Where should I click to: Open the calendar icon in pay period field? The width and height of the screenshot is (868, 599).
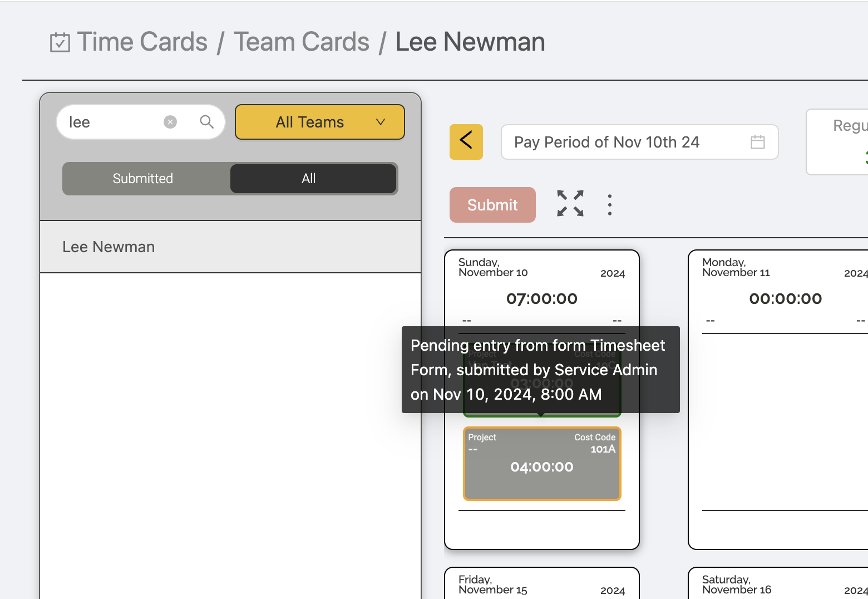click(x=758, y=142)
